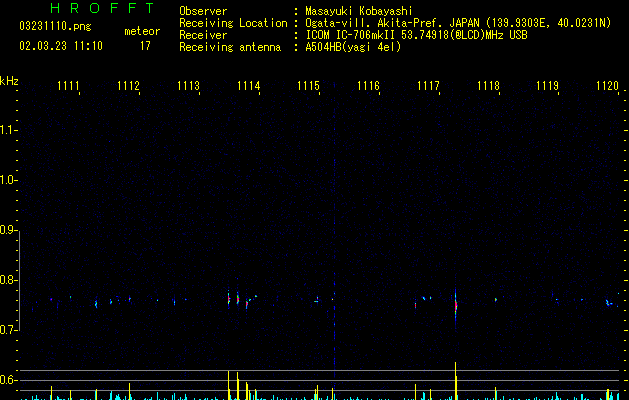This screenshot has width=629, height=400.
Task: Click the gray frequency range bracket on left axis
Action: pyautogui.click(x=19, y=281)
